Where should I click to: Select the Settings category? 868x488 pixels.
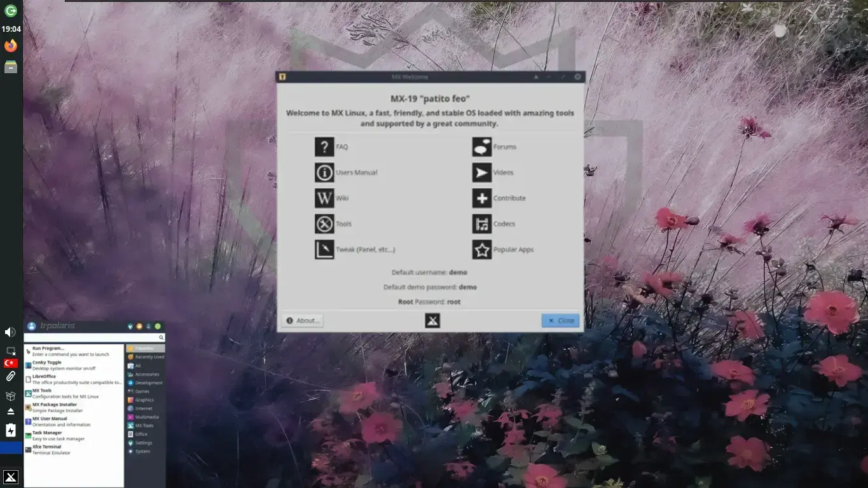click(x=146, y=443)
